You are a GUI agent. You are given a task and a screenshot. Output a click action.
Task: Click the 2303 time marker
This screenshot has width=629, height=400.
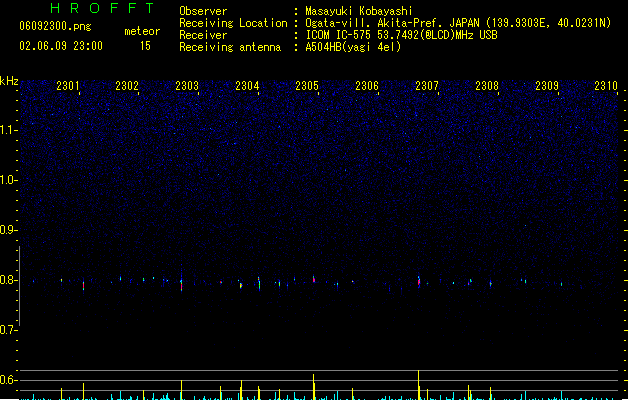coord(187,86)
